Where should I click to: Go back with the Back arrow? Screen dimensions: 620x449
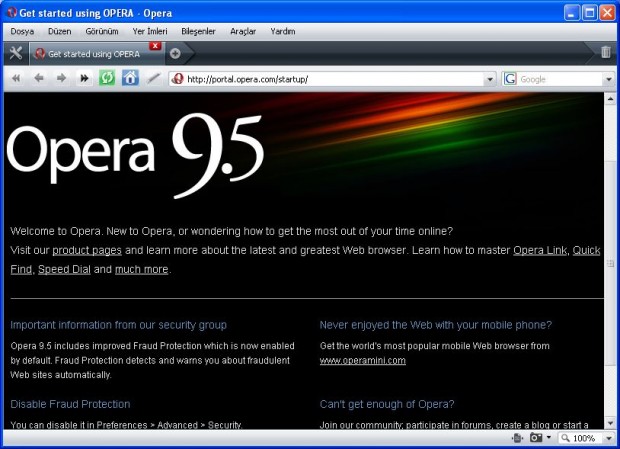pyautogui.click(x=39, y=78)
